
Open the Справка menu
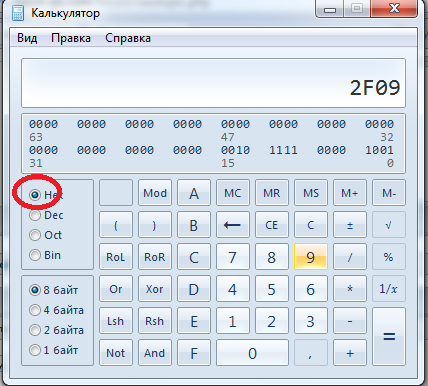pyautogui.click(x=128, y=38)
